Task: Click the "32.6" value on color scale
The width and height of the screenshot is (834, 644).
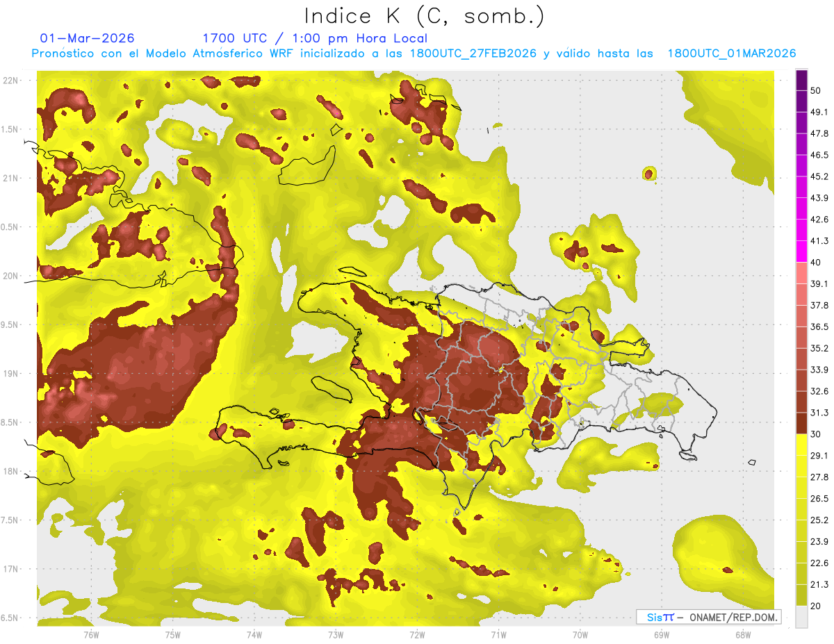Action: [x=819, y=392]
